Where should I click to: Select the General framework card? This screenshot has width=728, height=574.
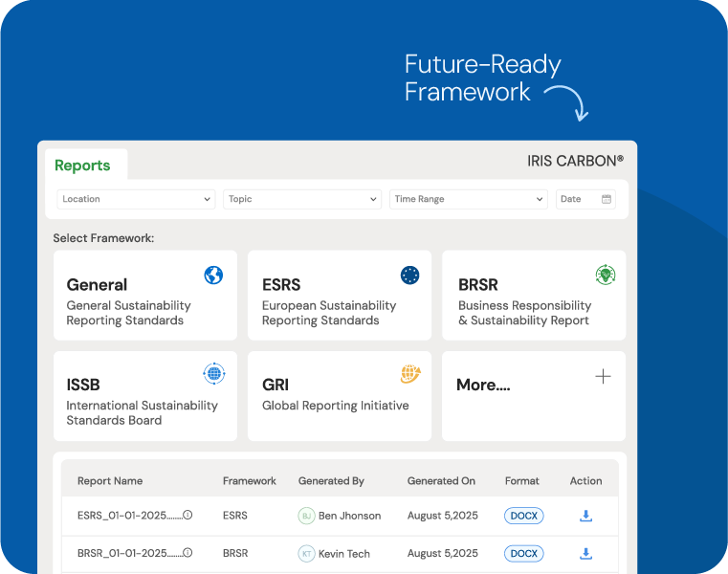145,296
